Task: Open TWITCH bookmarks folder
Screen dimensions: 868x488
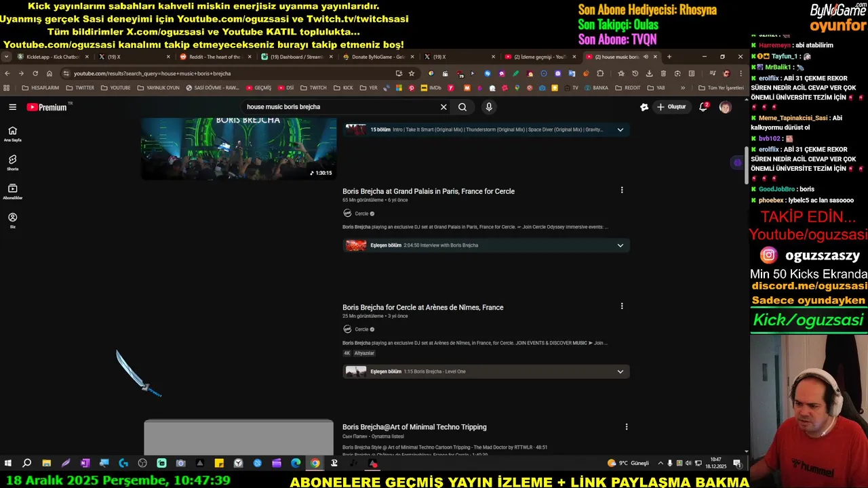Action: coord(313,87)
